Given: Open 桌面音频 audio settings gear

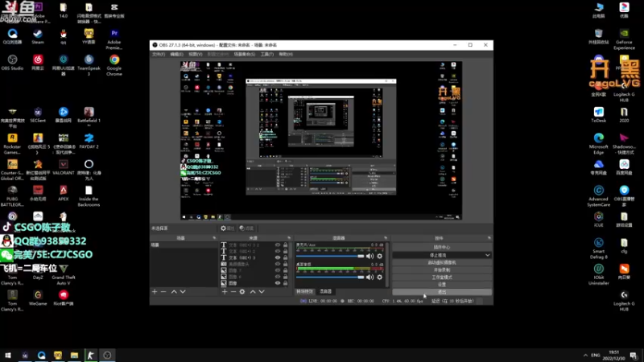Looking at the screenshot, I should tap(379, 277).
